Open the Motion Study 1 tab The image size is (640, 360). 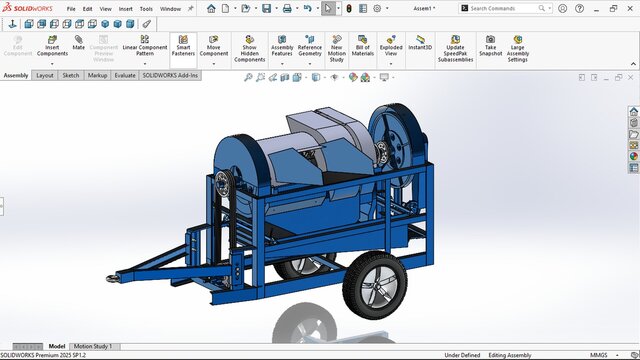(93, 346)
